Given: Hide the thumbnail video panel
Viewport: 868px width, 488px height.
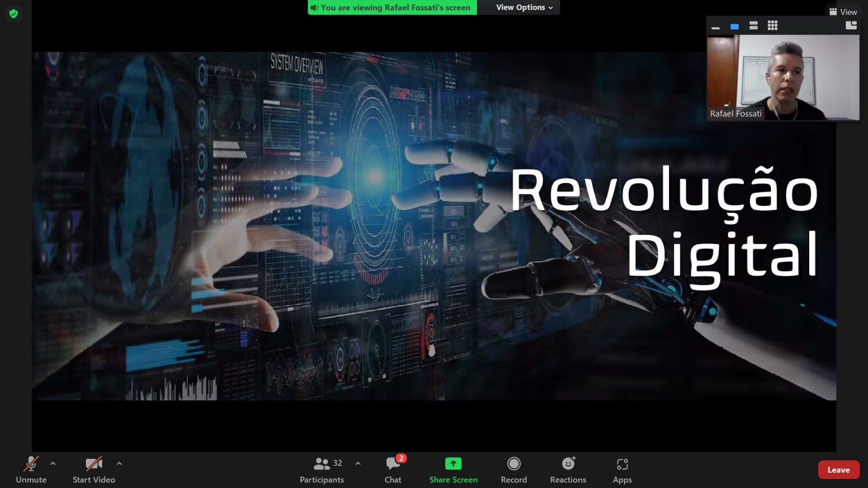Looking at the screenshot, I should click(715, 26).
